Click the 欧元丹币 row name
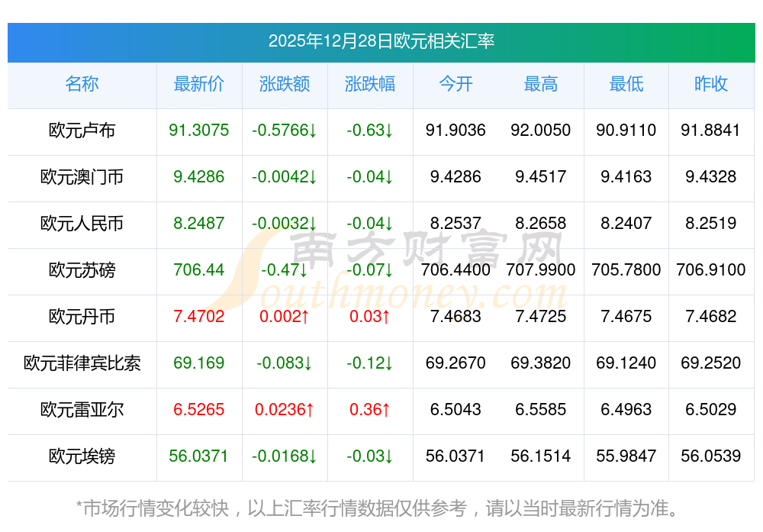 pyautogui.click(x=82, y=317)
